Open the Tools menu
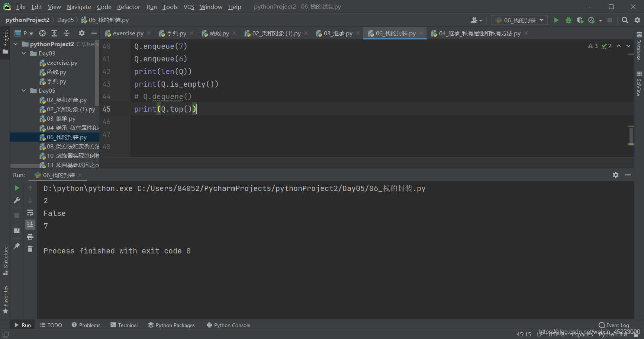 (x=170, y=7)
